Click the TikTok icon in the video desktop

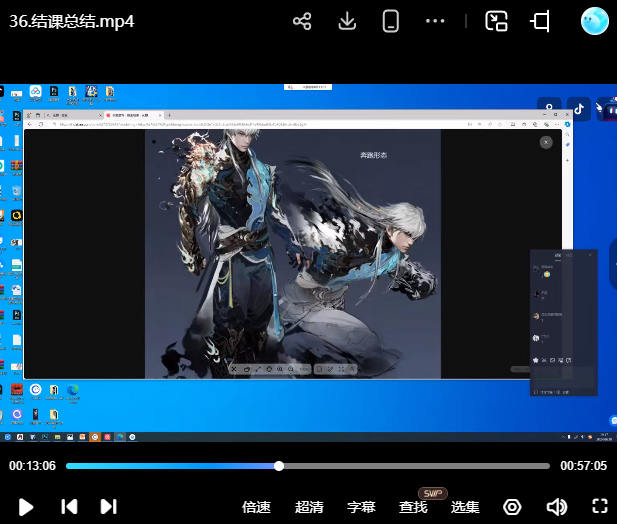coord(578,109)
